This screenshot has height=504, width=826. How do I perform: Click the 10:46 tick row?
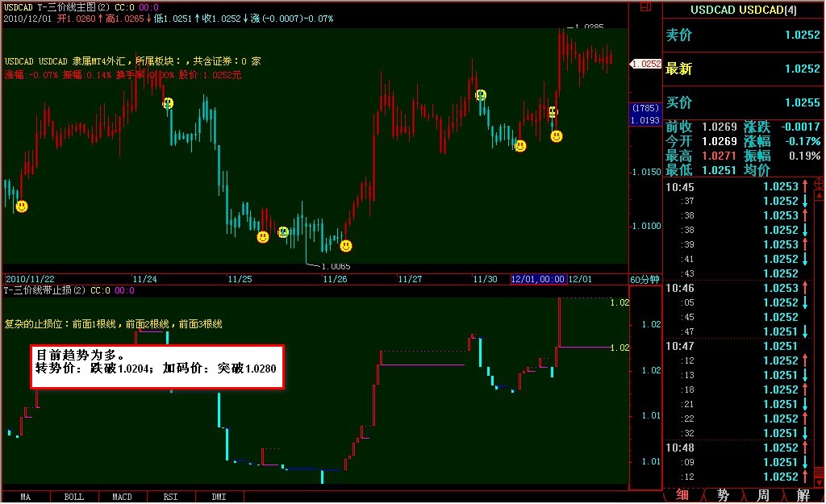pos(739,288)
